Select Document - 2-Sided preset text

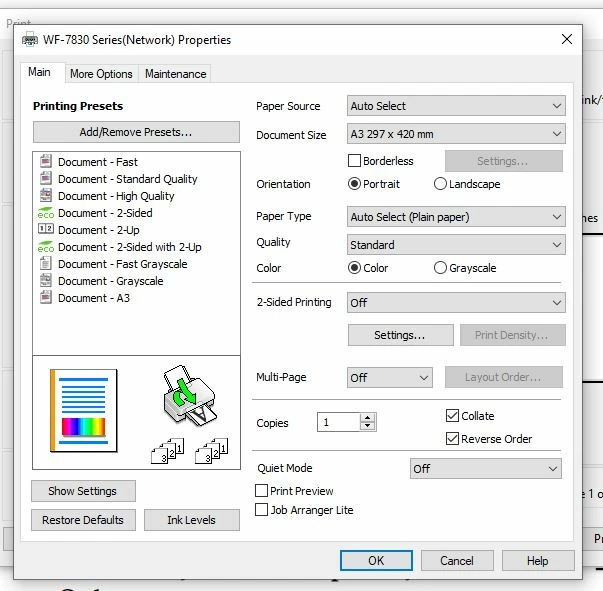click(x=105, y=213)
